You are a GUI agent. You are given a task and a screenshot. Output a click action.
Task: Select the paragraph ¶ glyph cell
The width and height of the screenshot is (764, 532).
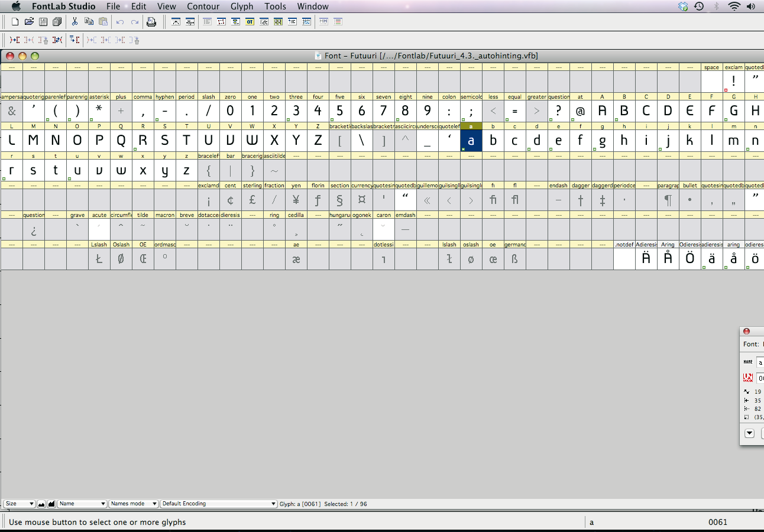[668, 200]
